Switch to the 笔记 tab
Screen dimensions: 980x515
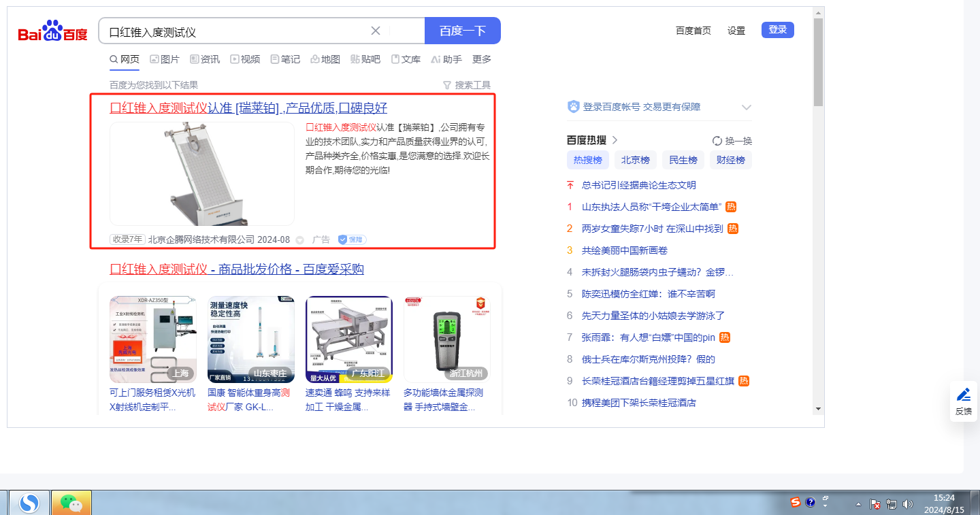click(285, 59)
